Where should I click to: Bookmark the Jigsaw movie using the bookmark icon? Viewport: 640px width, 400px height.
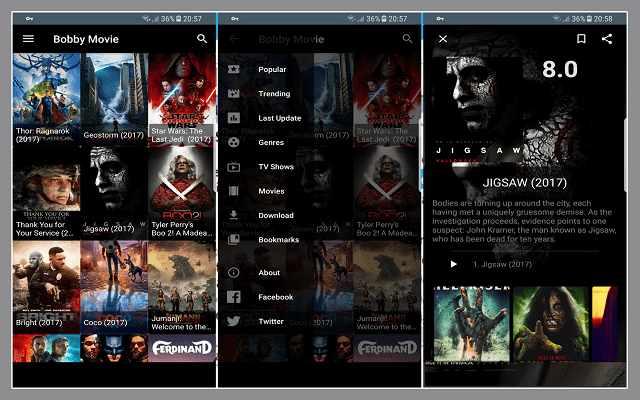point(581,39)
